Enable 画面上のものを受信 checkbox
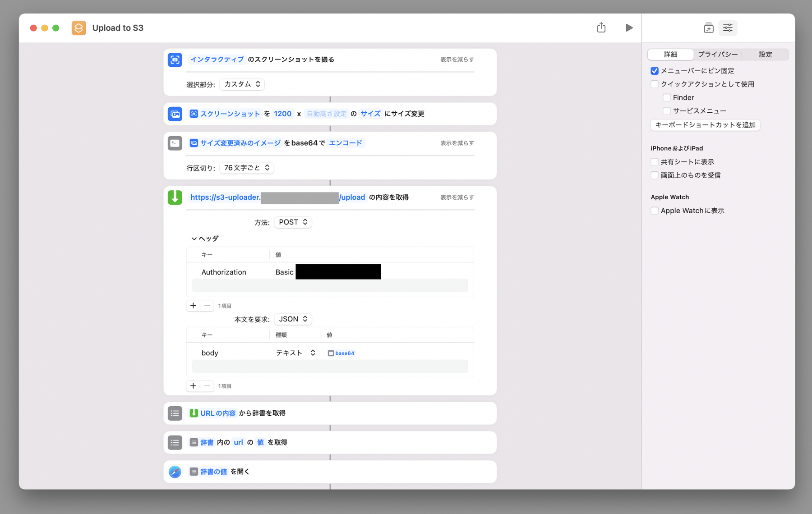This screenshot has width=812, height=514. tap(655, 175)
